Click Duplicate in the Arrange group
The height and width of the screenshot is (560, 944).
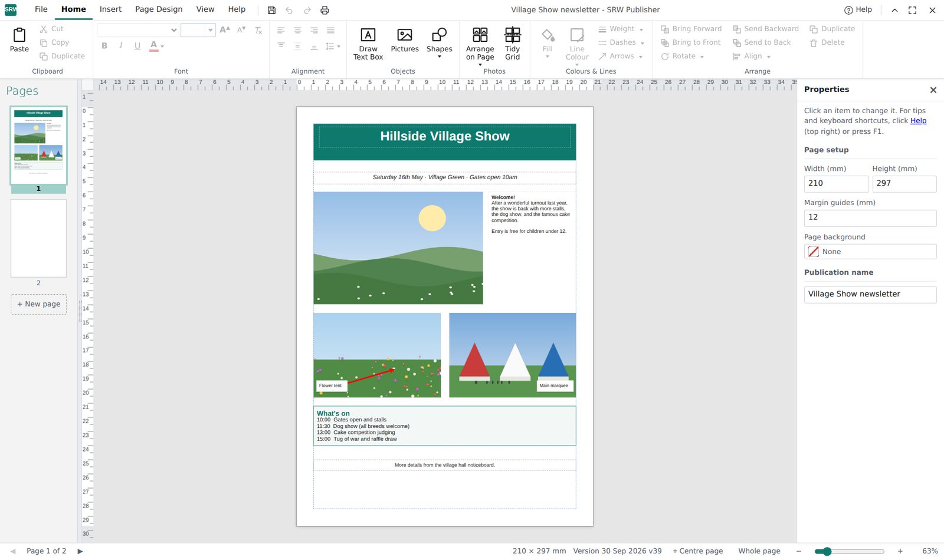click(832, 29)
